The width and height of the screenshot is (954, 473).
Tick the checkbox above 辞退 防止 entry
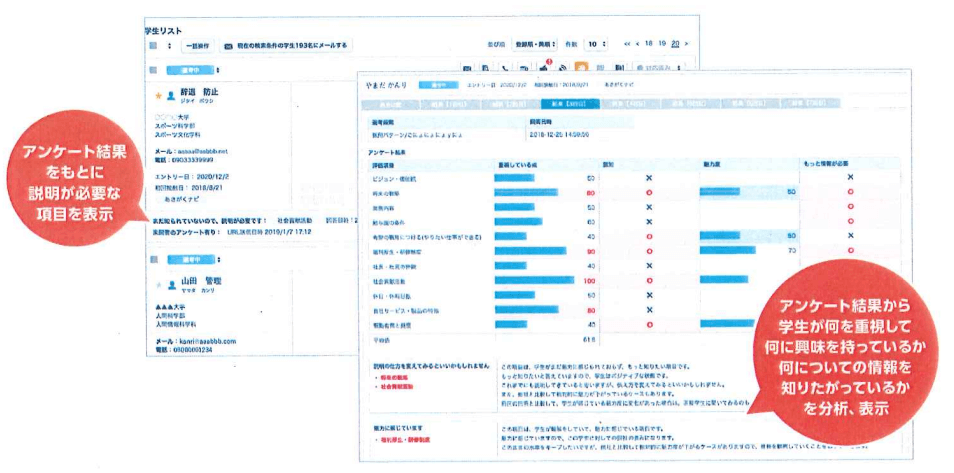tap(153, 71)
